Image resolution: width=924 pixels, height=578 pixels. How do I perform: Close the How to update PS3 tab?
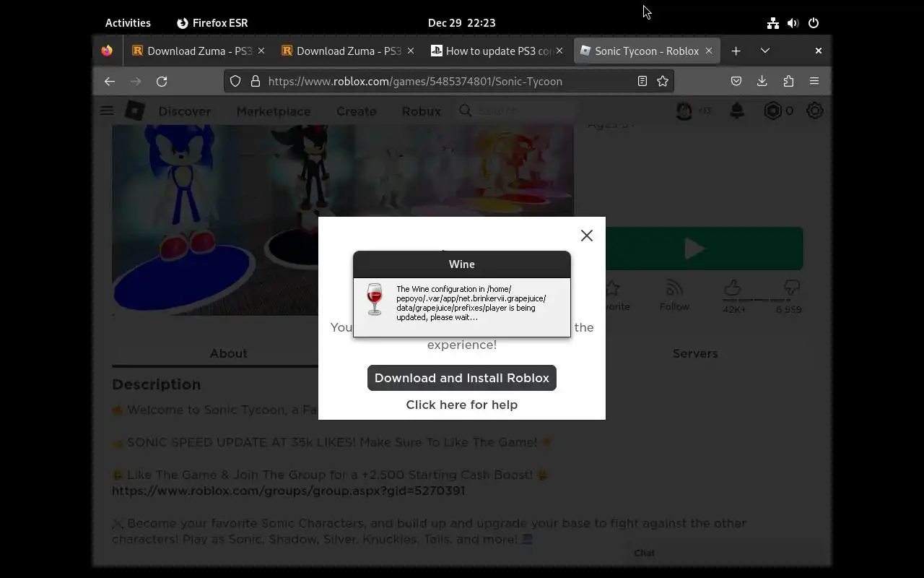[559, 51]
